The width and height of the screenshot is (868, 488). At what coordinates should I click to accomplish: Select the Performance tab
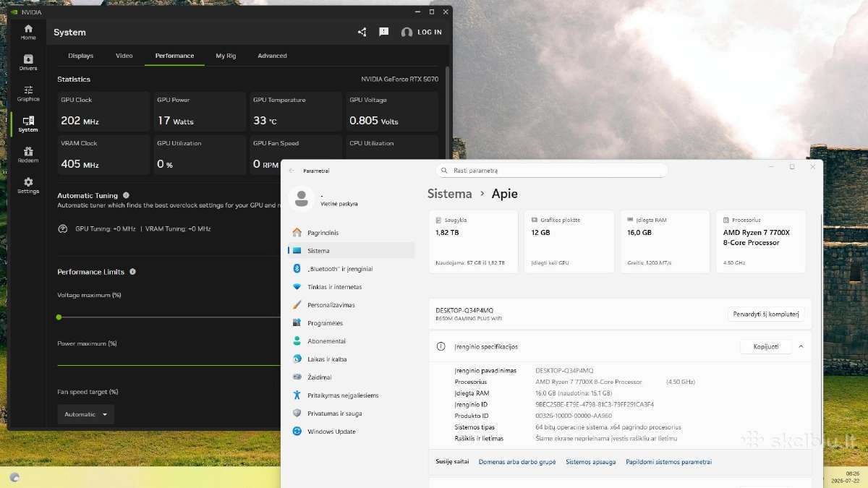(x=174, y=56)
